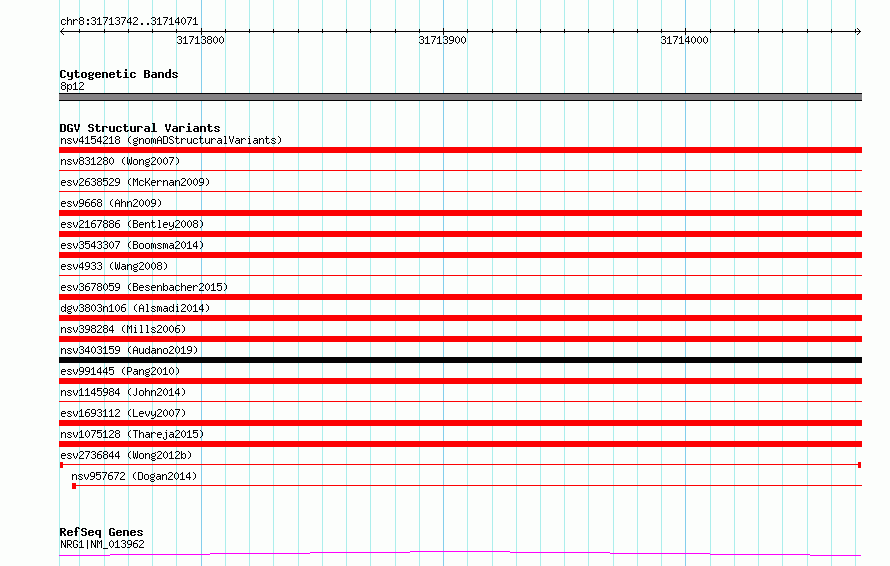Image resolution: width=890 pixels, height=566 pixels.
Task: Open variant nsv4154218 (gnomADStructuralVariants)
Action: pyautogui.click(x=171, y=140)
